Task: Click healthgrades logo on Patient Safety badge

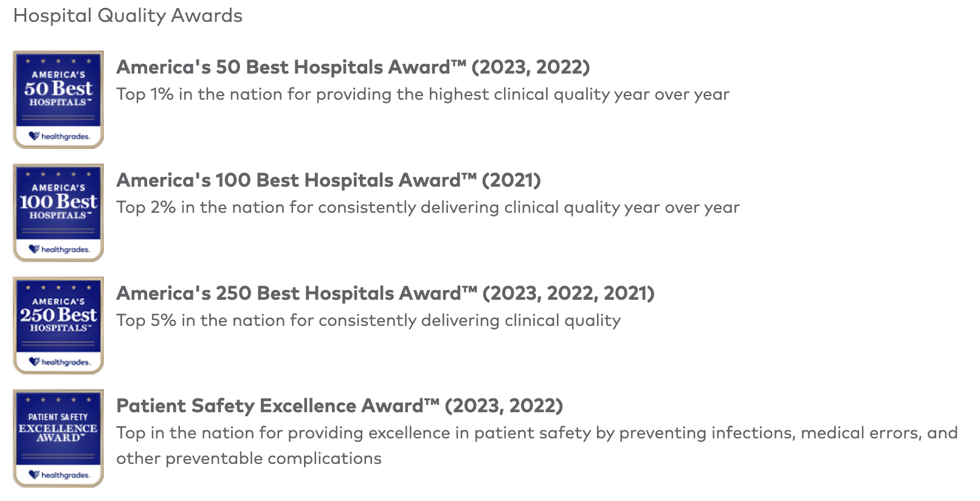Action: coord(59,475)
